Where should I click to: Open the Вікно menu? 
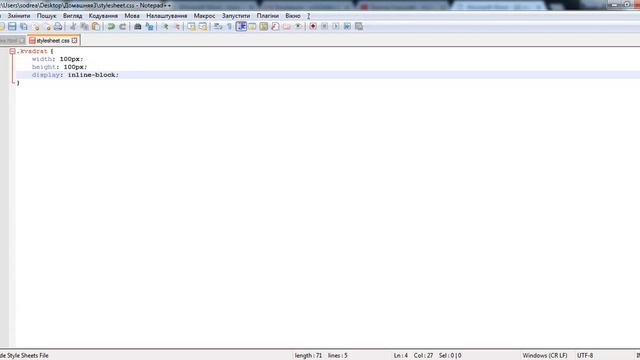point(293,16)
